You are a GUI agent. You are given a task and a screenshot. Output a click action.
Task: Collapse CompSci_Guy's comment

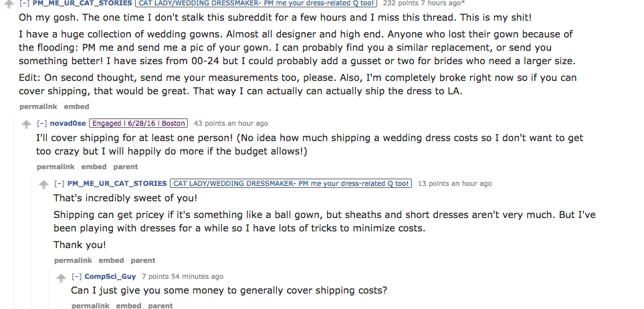(76, 277)
